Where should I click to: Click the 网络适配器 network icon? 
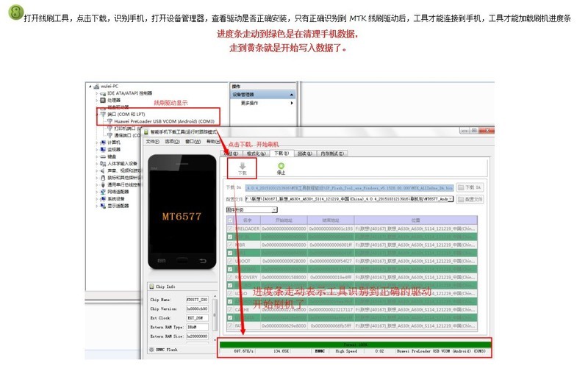(x=103, y=192)
